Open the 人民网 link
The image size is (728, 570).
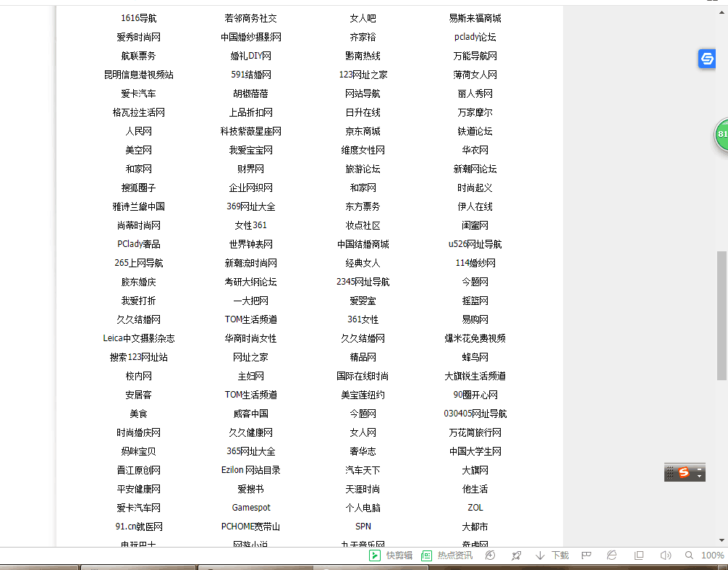[x=138, y=132]
